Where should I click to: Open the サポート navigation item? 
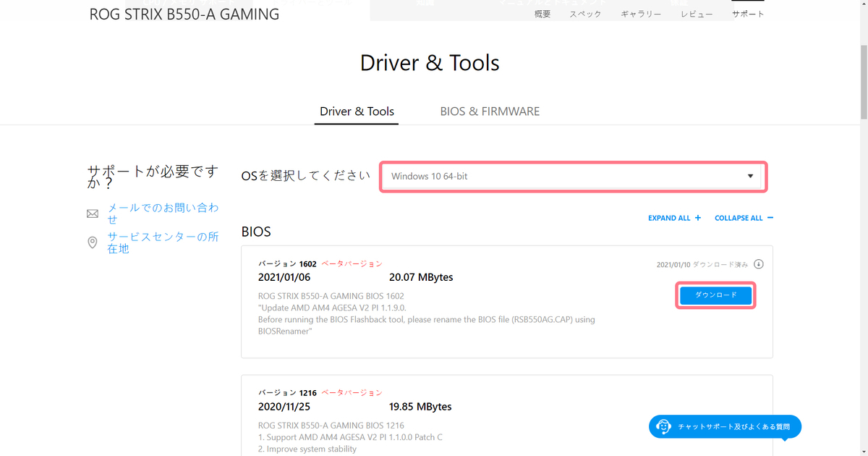(x=748, y=14)
